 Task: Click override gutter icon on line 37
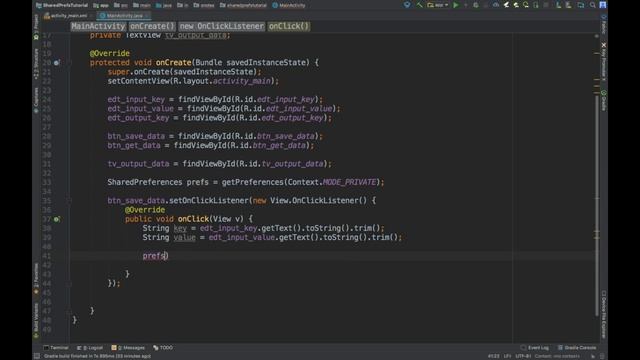pyautogui.click(x=57, y=219)
